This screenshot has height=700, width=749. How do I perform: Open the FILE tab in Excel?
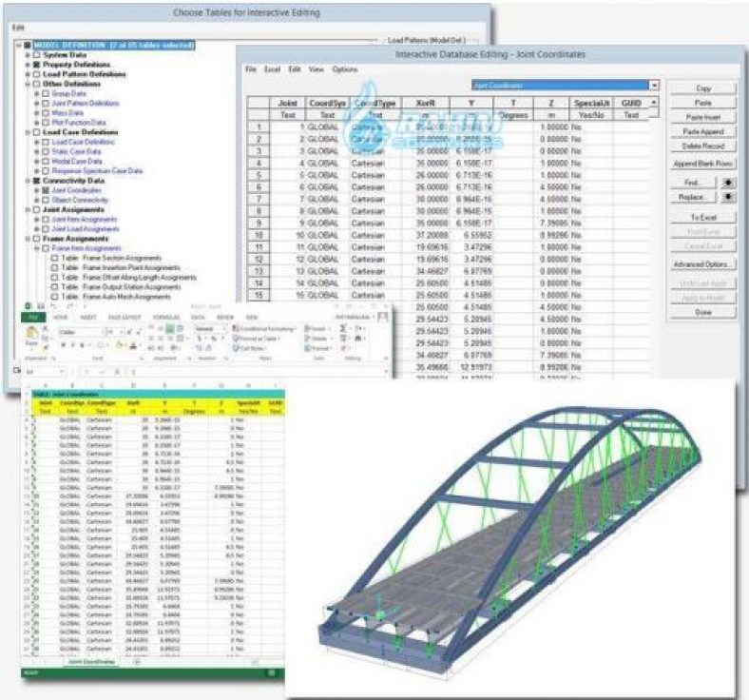click(x=33, y=318)
